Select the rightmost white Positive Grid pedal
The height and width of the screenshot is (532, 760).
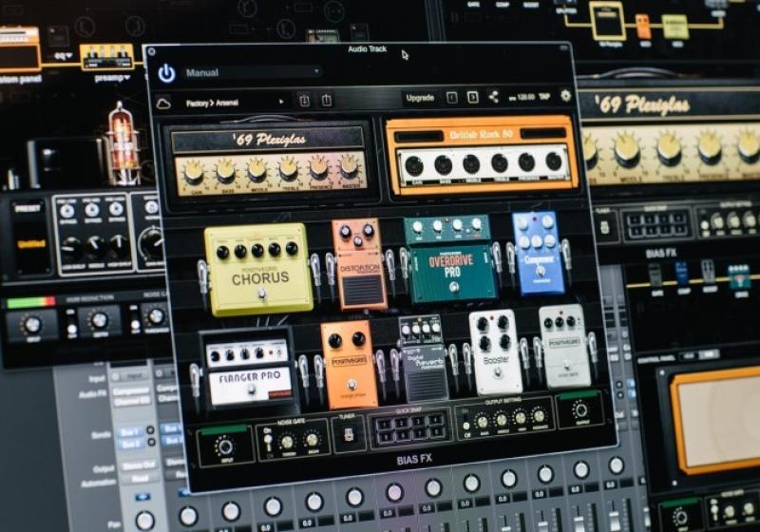(565, 346)
